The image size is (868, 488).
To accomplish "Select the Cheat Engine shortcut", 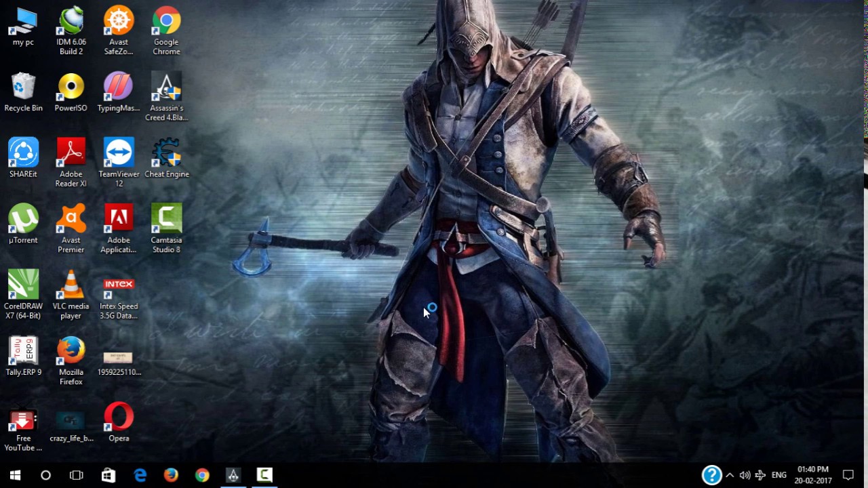I will coord(166,159).
